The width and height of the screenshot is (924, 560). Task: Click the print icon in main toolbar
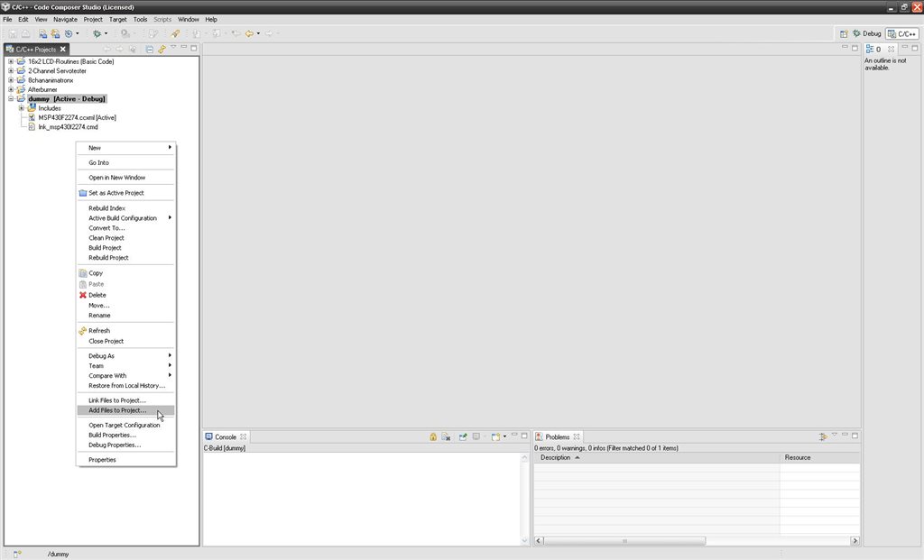click(25, 33)
